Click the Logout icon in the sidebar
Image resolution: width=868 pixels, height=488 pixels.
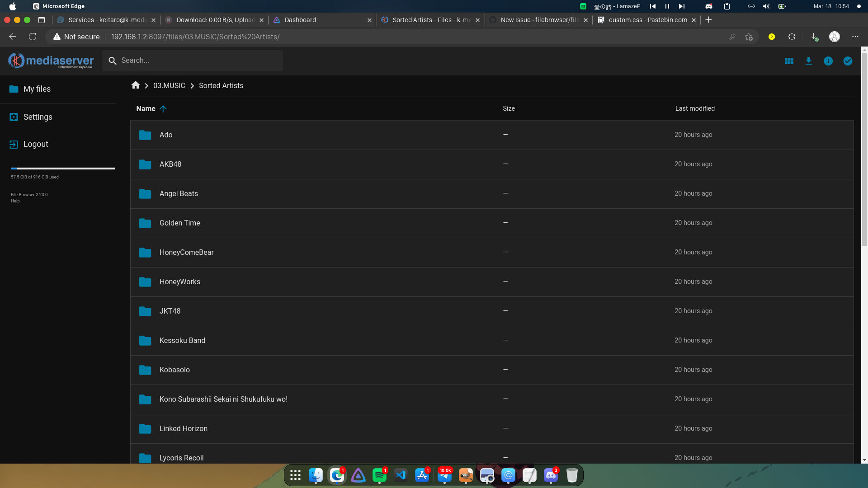[x=13, y=144]
